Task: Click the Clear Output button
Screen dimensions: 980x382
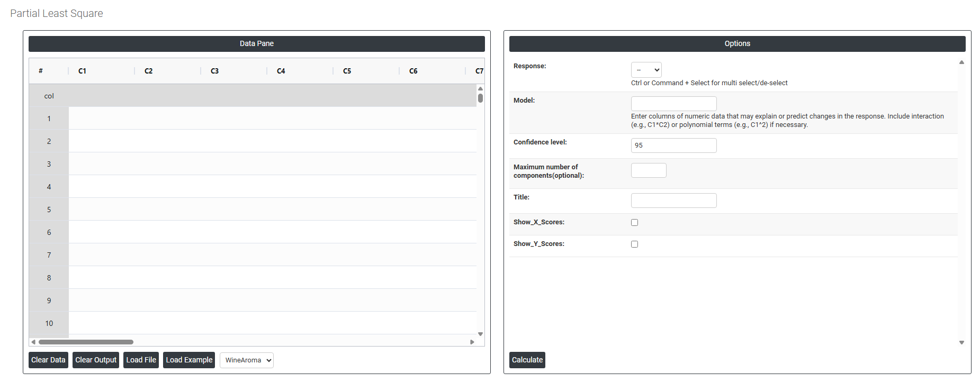Action: 96,360
